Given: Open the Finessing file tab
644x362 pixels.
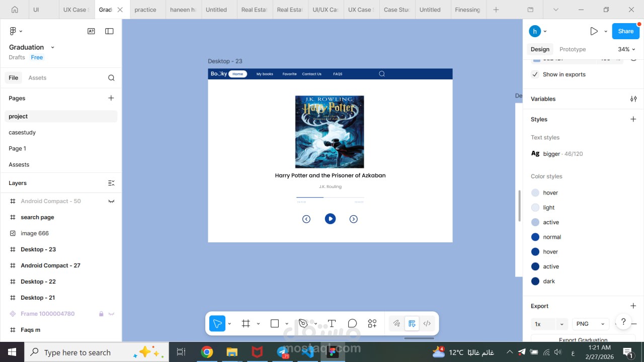Looking at the screenshot, I should click(x=467, y=10).
